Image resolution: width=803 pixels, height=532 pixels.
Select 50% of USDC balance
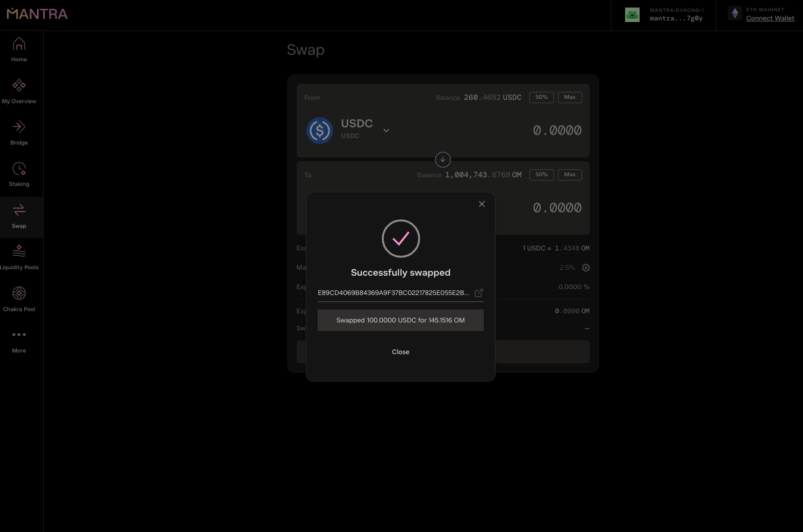point(541,97)
